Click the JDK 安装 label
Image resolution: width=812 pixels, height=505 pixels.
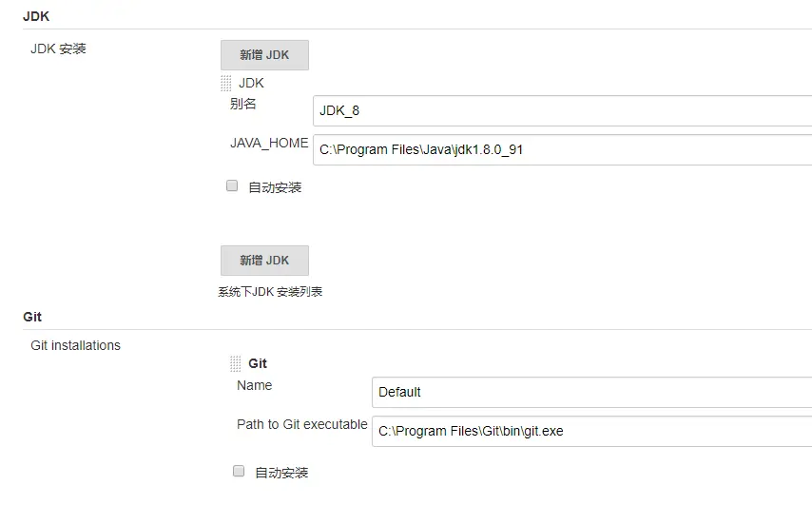[x=58, y=48]
